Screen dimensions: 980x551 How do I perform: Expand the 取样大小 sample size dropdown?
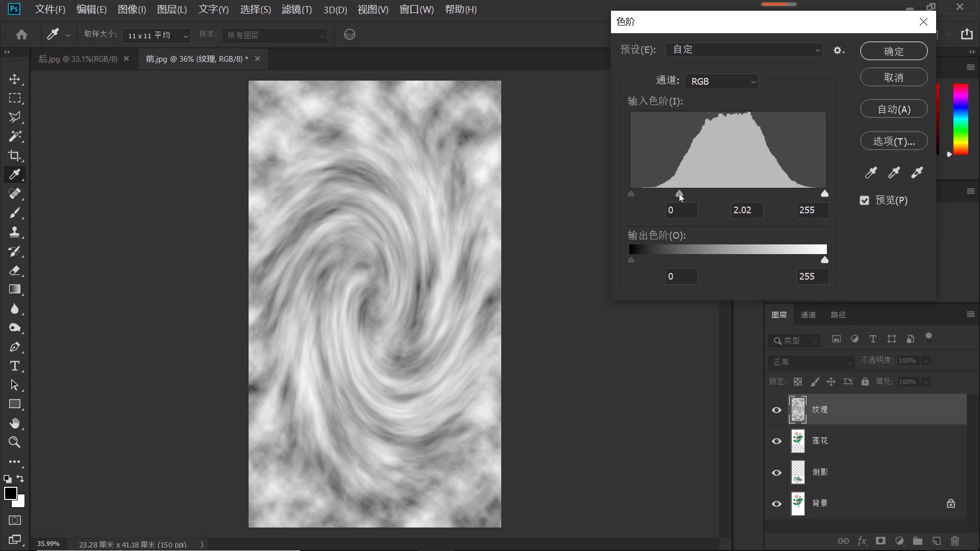[156, 35]
